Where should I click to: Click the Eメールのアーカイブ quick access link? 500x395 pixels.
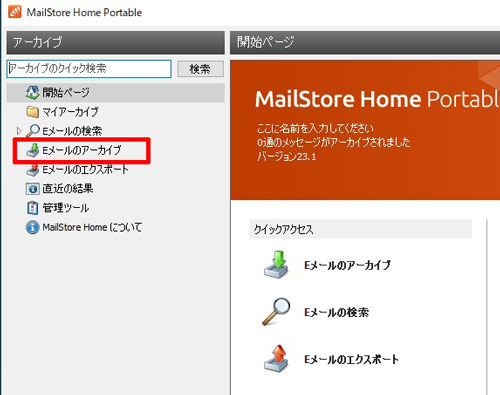(347, 265)
